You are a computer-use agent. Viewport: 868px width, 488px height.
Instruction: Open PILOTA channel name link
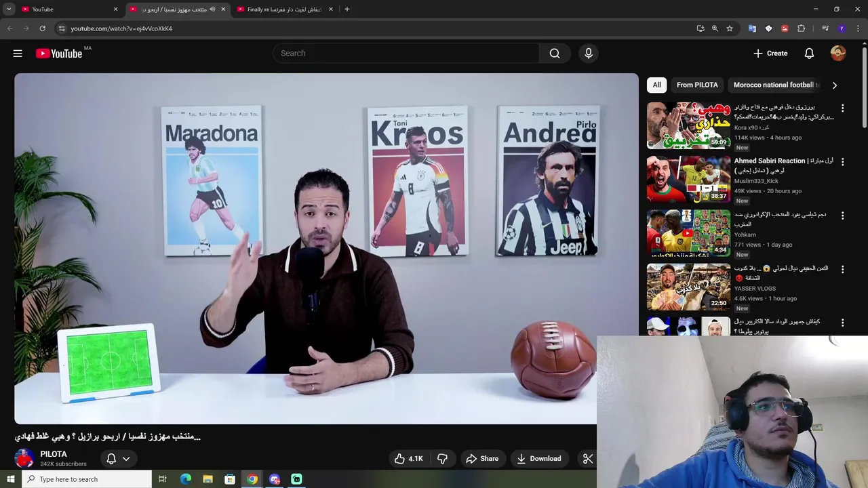click(54, 454)
